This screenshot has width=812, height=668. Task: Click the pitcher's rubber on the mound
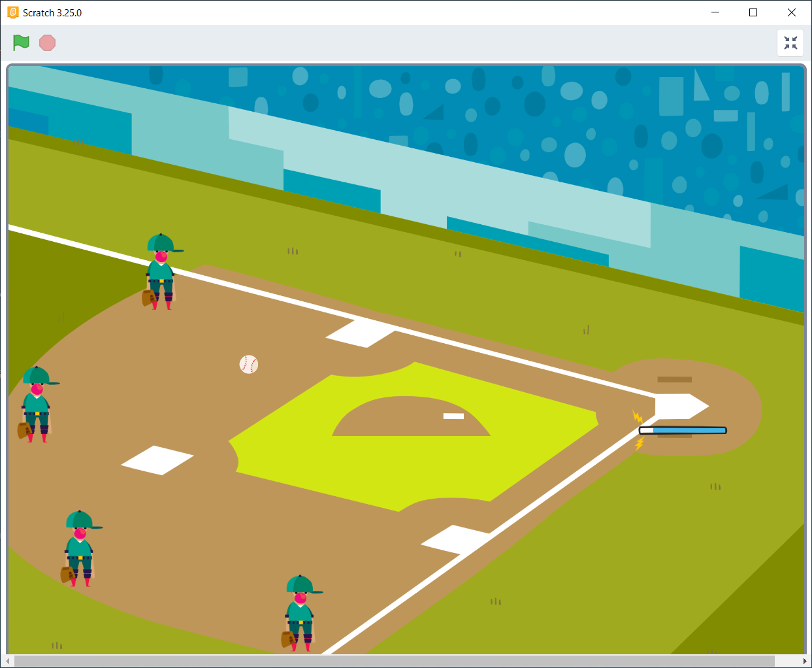point(453,416)
